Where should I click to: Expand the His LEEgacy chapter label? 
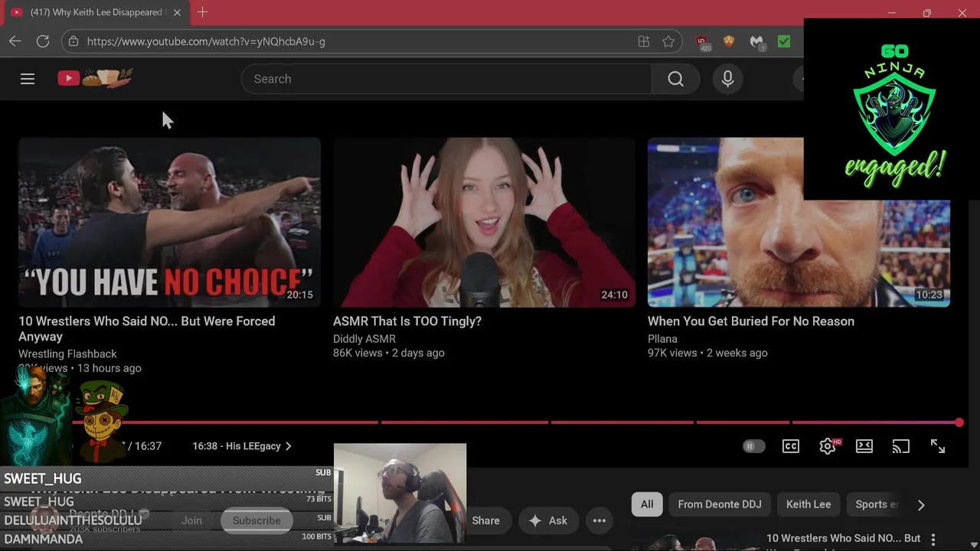[242, 446]
